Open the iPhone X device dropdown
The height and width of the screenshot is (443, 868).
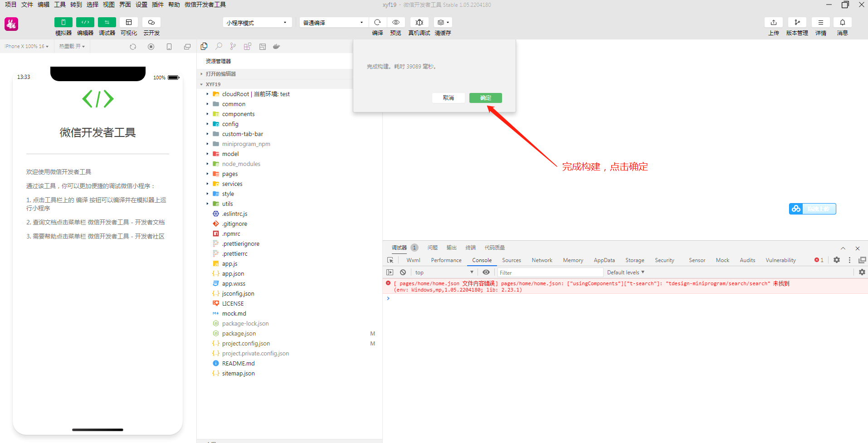(x=26, y=46)
